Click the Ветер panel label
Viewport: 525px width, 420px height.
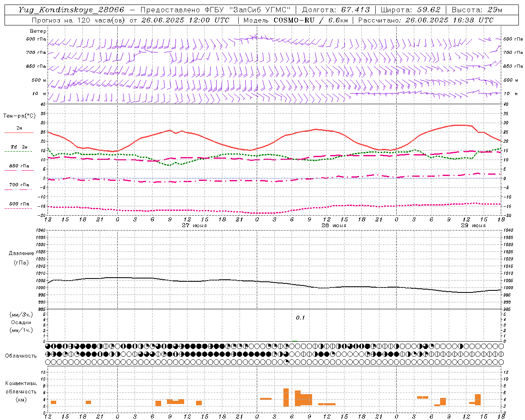pyautogui.click(x=38, y=31)
